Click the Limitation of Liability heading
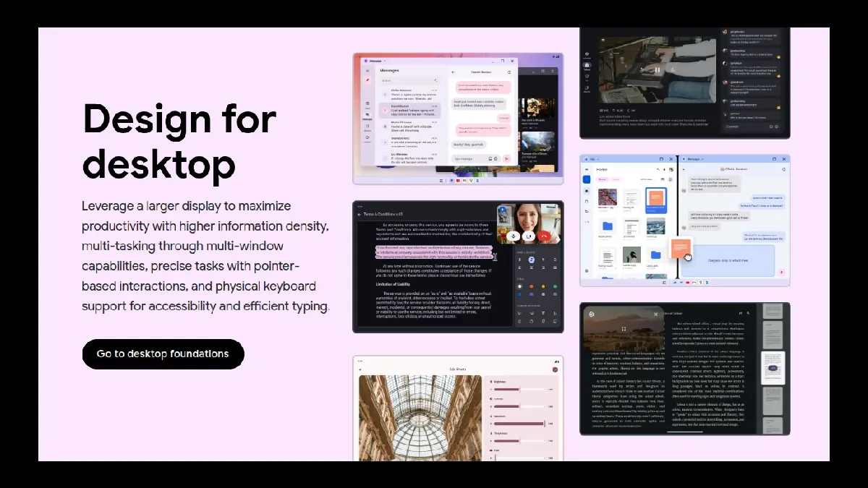This screenshot has width=868, height=488. [x=393, y=284]
